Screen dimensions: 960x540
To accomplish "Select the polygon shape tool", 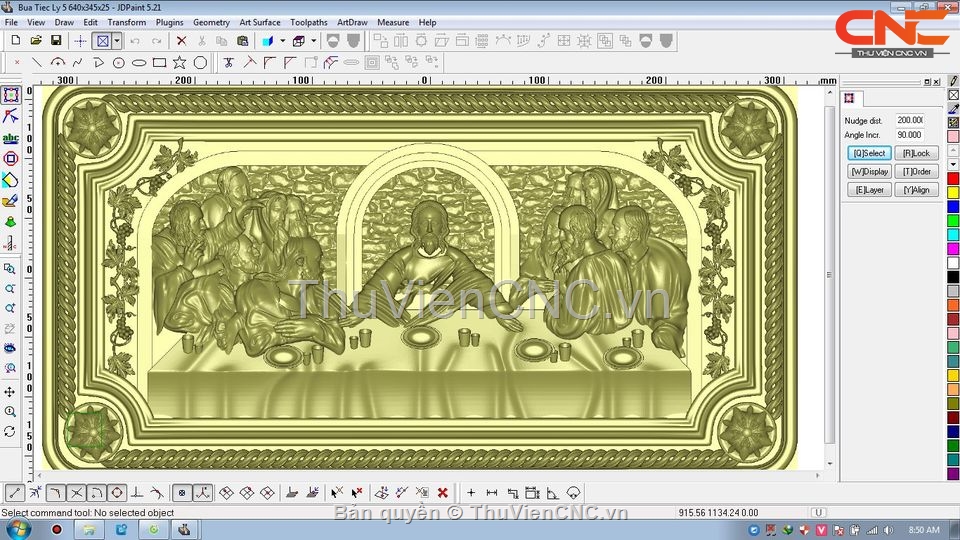I will 200,62.
